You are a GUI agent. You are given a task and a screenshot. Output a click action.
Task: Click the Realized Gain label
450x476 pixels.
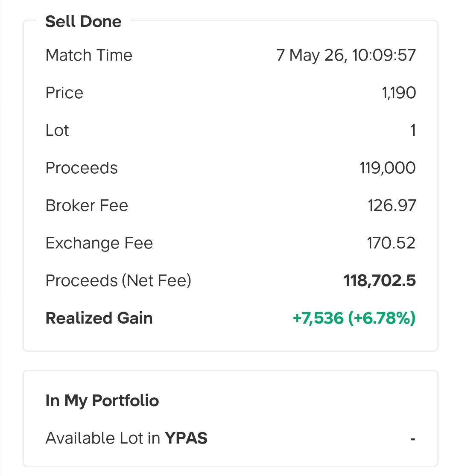pyautogui.click(x=99, y=318)
